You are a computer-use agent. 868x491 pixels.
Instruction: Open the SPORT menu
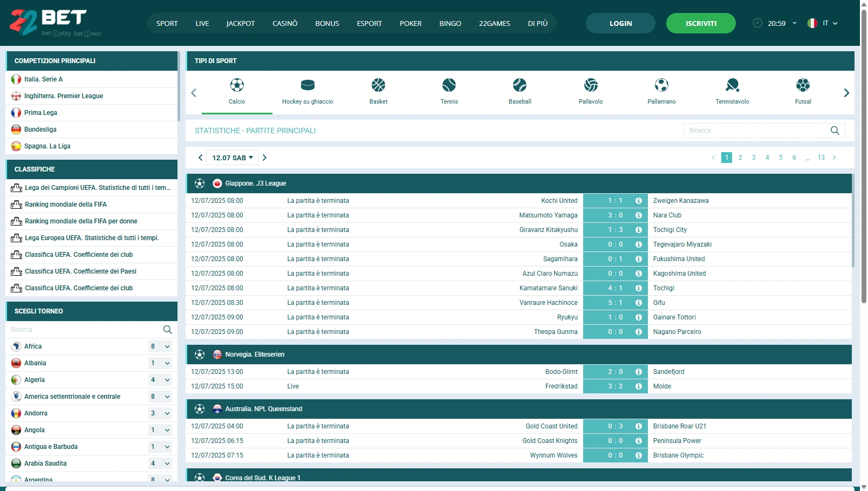167,23
